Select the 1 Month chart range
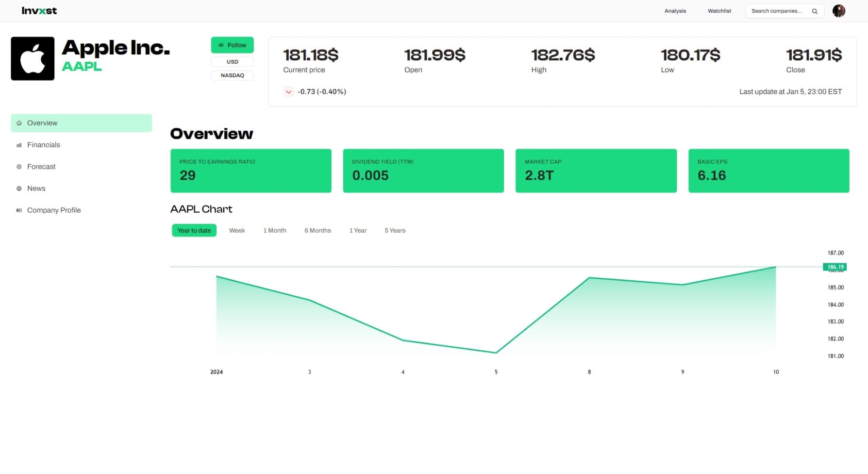Screen dimensions: 868x474 click(x=274, y=231)
